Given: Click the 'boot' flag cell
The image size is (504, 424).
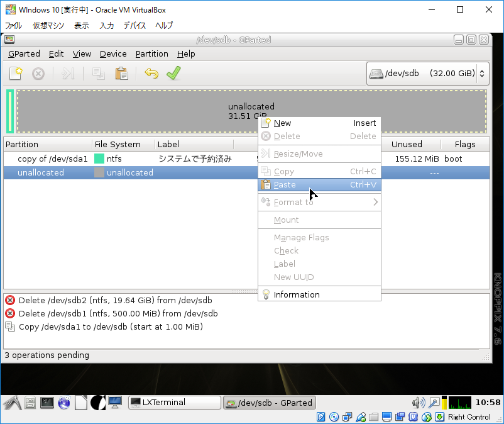Looking at the screenshot, I should pyautogui.click(x=453, y=159).
